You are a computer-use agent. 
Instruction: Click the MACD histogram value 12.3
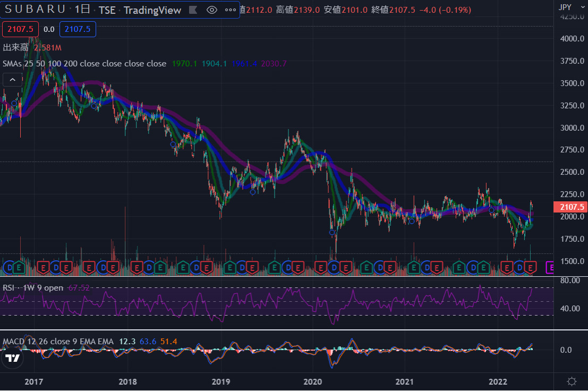127,342
